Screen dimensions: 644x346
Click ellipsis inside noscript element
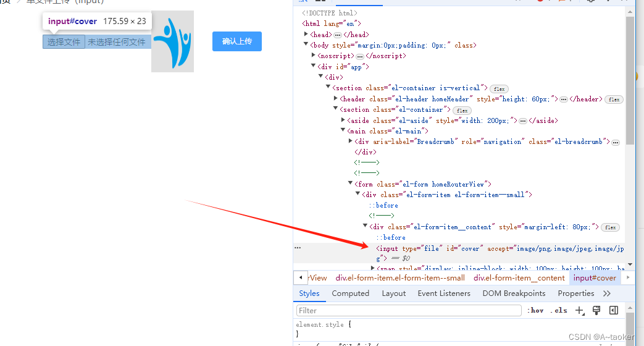[x=360, y=56]
